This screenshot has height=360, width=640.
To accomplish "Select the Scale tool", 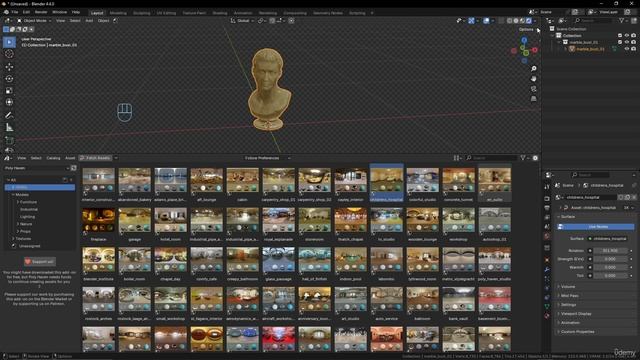I will click(9, 91).
